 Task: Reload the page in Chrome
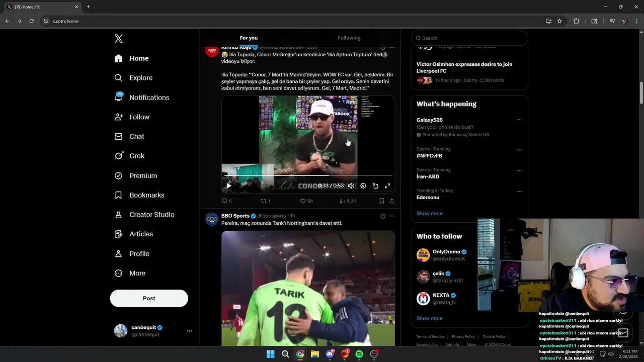pyautogui.click(x=31, y=21)
